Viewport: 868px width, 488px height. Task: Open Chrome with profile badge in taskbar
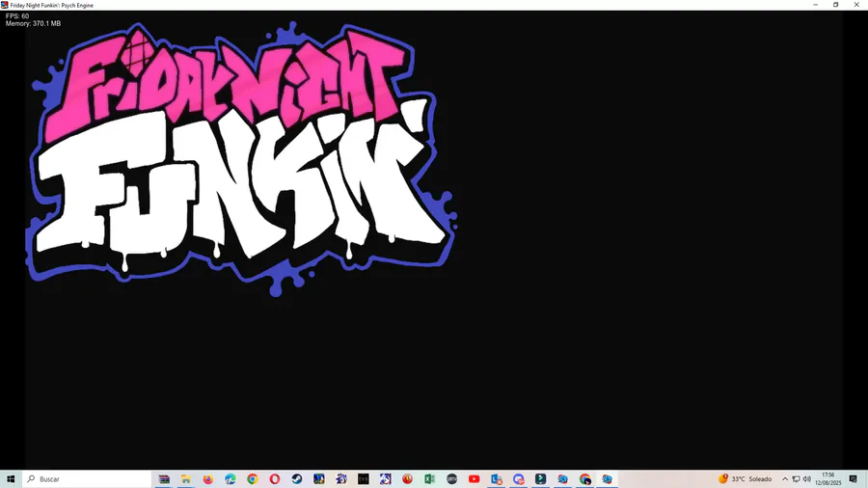pos(585,478)
